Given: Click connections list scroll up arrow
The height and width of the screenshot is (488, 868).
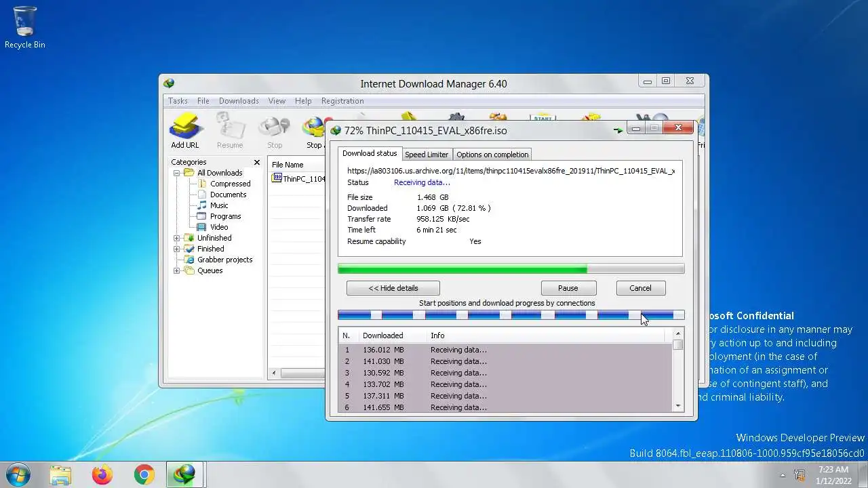Looking at the screenshot, I should pos(677,334).
